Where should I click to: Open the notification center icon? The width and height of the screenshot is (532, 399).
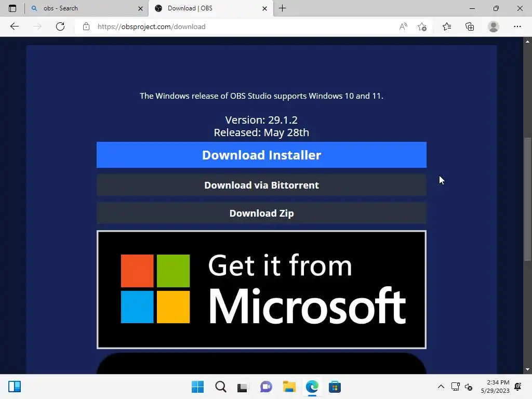point(518,387)
